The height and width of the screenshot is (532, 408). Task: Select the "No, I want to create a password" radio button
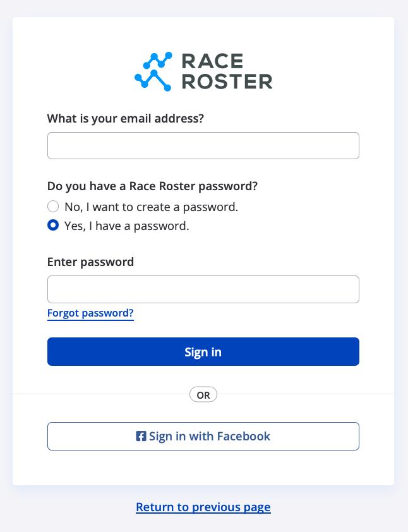click(x=53, y=207)
